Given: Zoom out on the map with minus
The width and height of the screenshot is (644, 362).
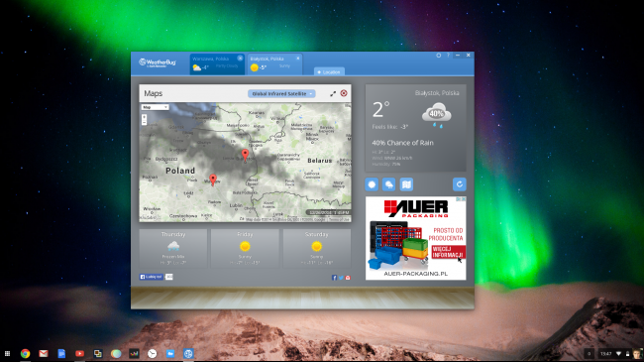Looking at the screenshot, I should point(145,123).
